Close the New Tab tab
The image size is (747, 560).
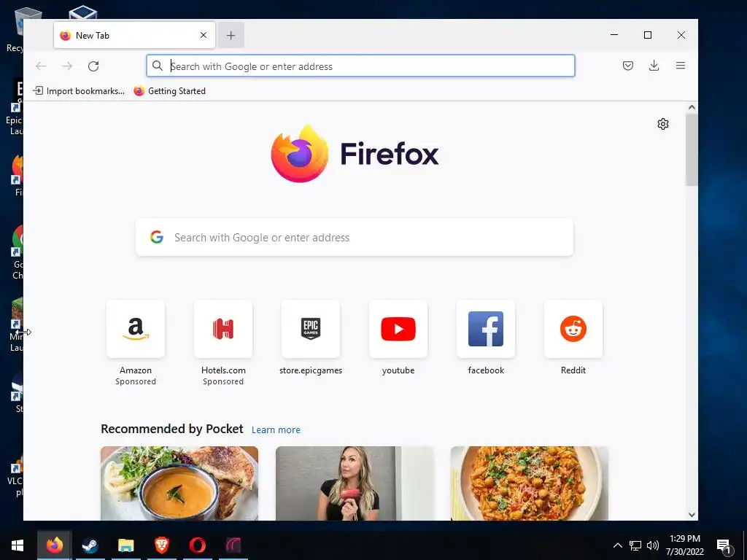(204, 35)
